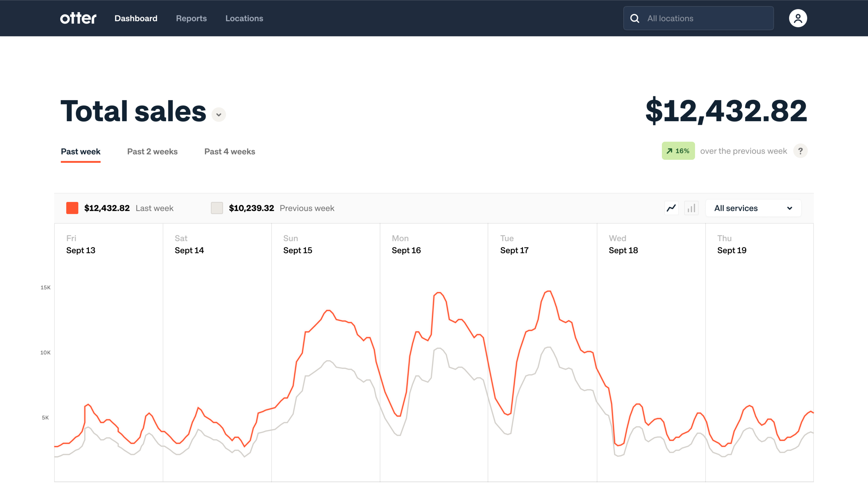Click the 'over the previous week' text

[x=743, y=151]
